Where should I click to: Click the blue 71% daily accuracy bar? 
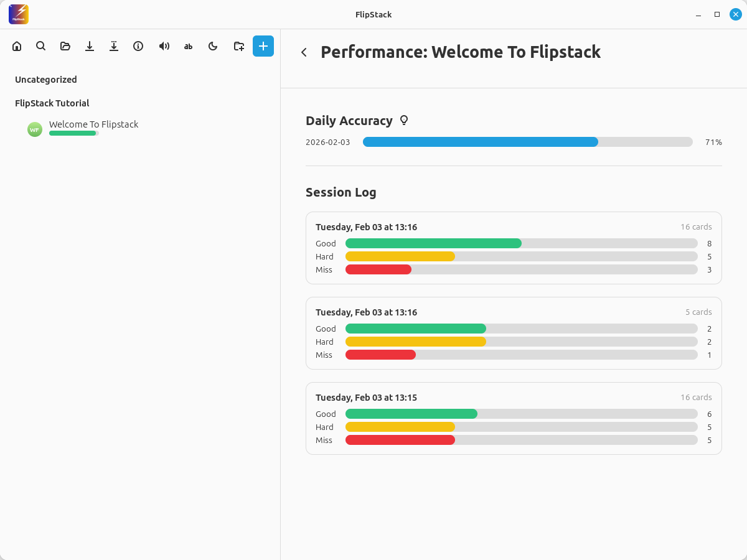[x=481, y=142]
